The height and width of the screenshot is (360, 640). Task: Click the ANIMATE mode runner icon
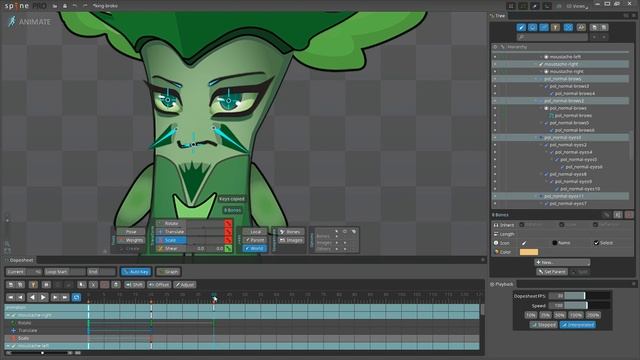(x=12, y=22)
